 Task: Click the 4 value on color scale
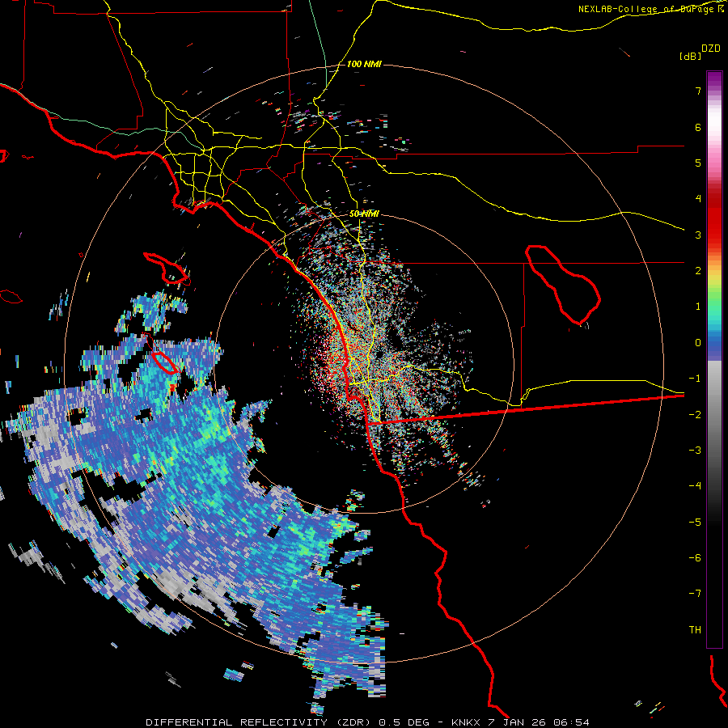click(698, 199)
